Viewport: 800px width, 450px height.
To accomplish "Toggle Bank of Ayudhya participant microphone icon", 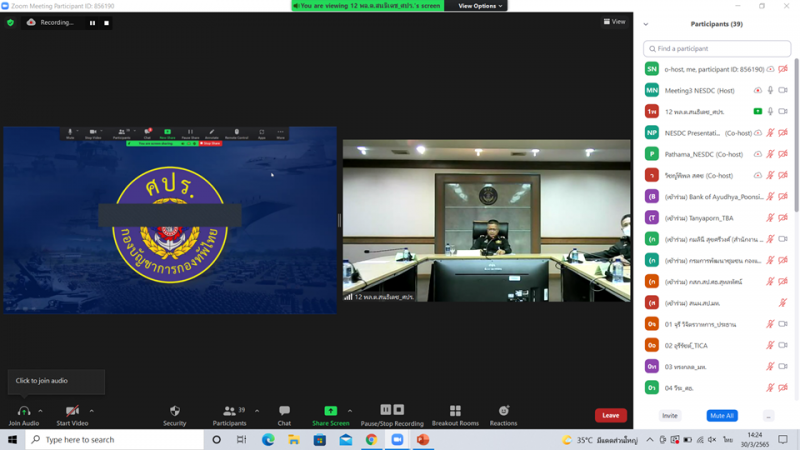I will point(770,196).
